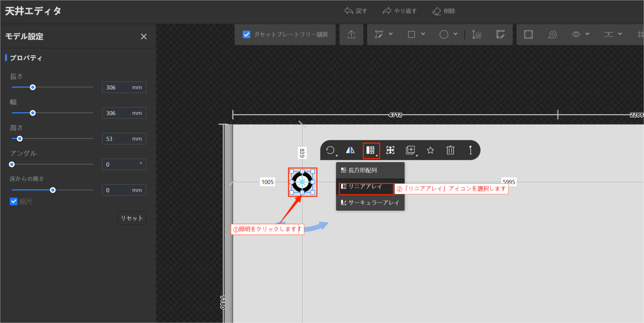This screenshot has height=323, width=644.
Task: Choose リニアアレイ from the array menu
Action: [x=370, y=187]
